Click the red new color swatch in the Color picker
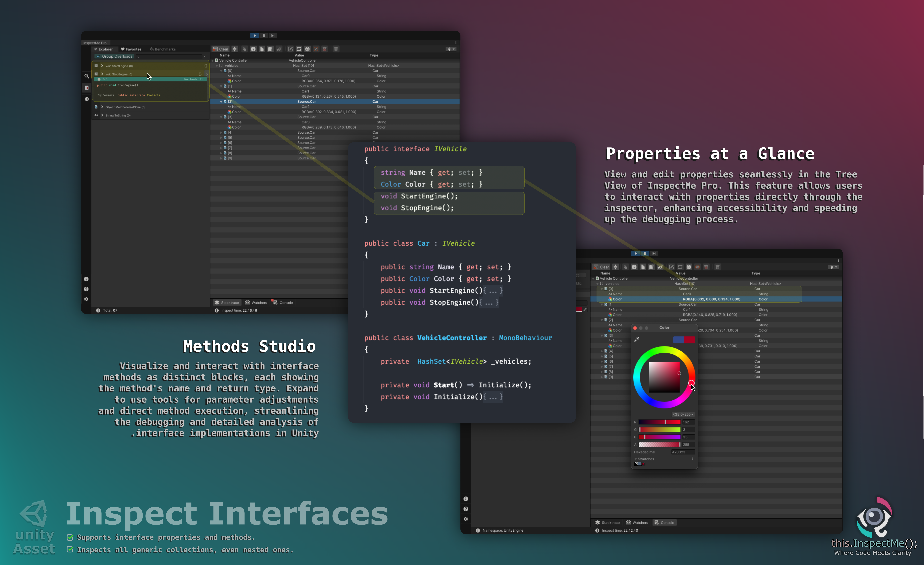This screenshot has height=565, width=924. tap(690, 340)
